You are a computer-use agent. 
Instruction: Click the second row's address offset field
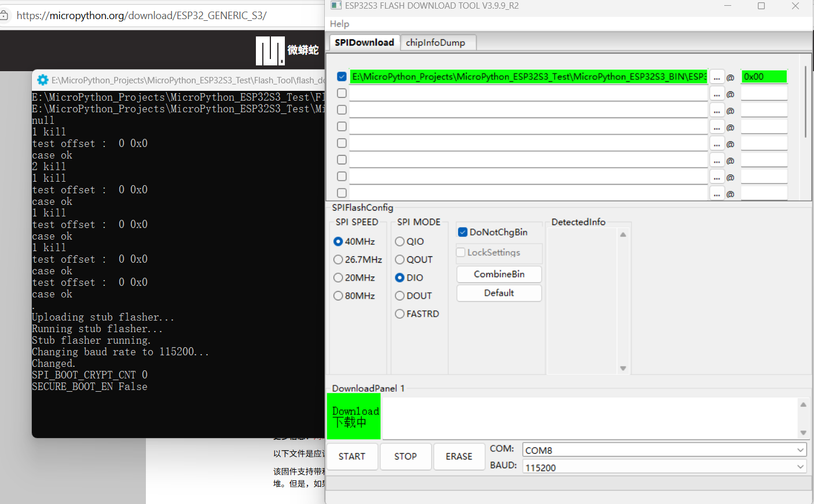pyautogui.click(x=764, y=93)
